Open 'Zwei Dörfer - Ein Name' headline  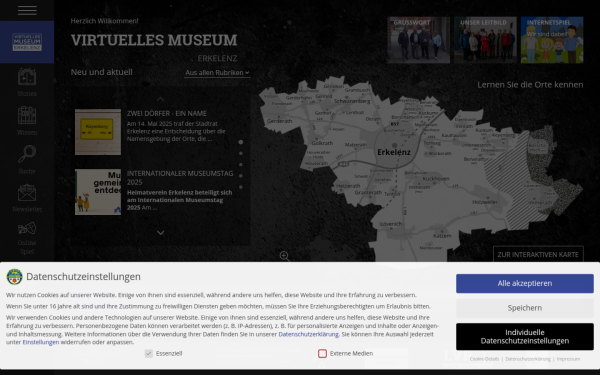[x=166, y=114]
